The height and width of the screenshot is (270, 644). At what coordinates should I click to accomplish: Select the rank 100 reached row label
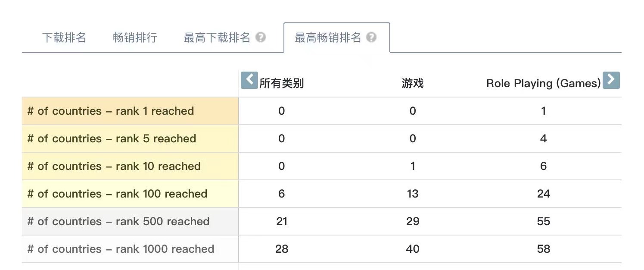coord(130,194)
